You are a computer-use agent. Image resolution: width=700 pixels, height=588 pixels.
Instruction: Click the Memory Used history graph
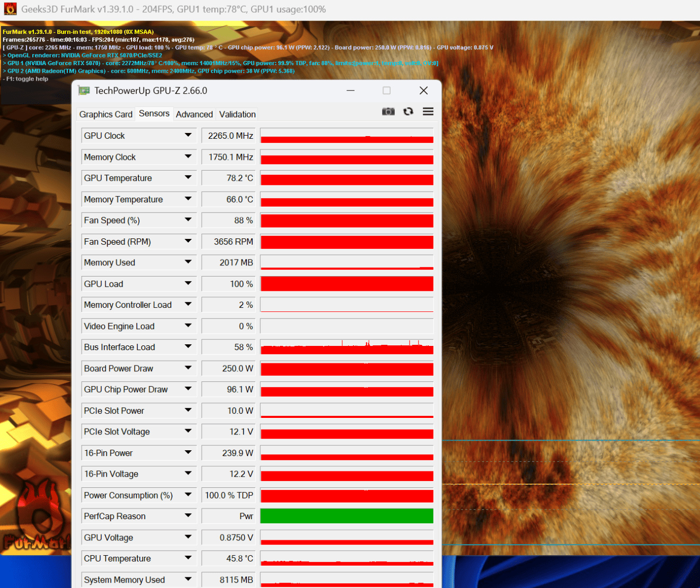347,263
